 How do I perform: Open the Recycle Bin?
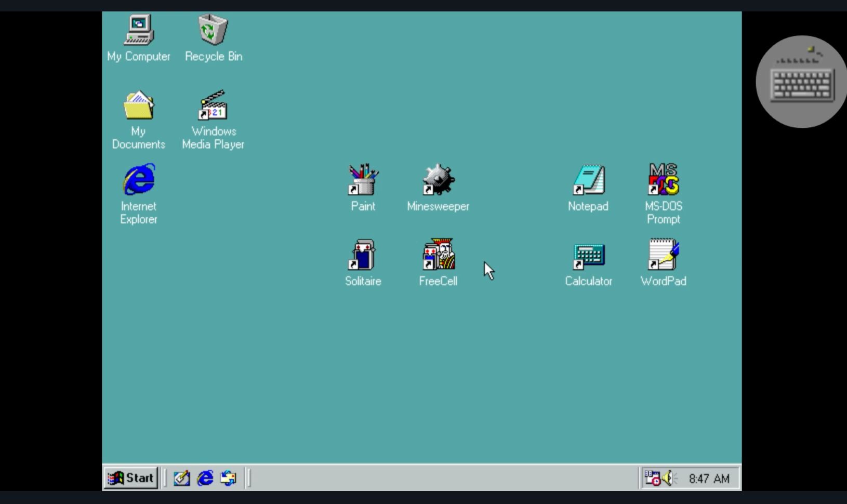[213, 30]
